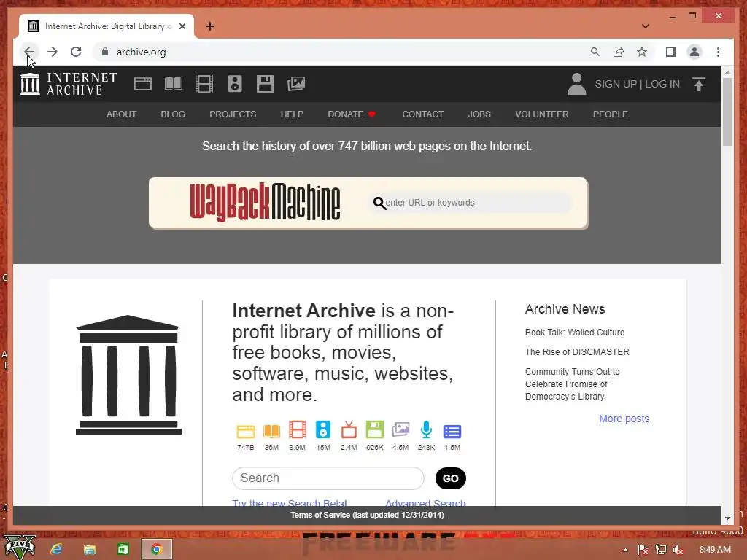Open the tab search chevron dropdown
Image resolution: width=747 pixels, height=560 pixels.
coord(646,26)
